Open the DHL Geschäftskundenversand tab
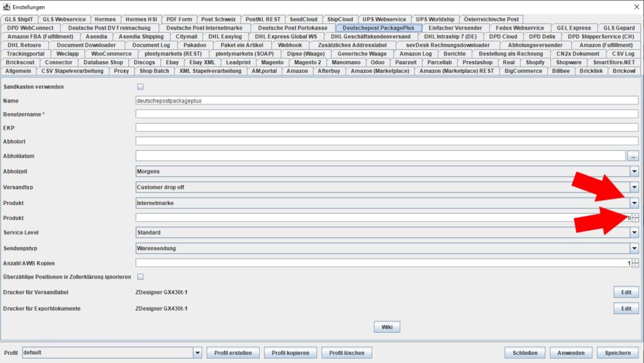 (370, 36)
